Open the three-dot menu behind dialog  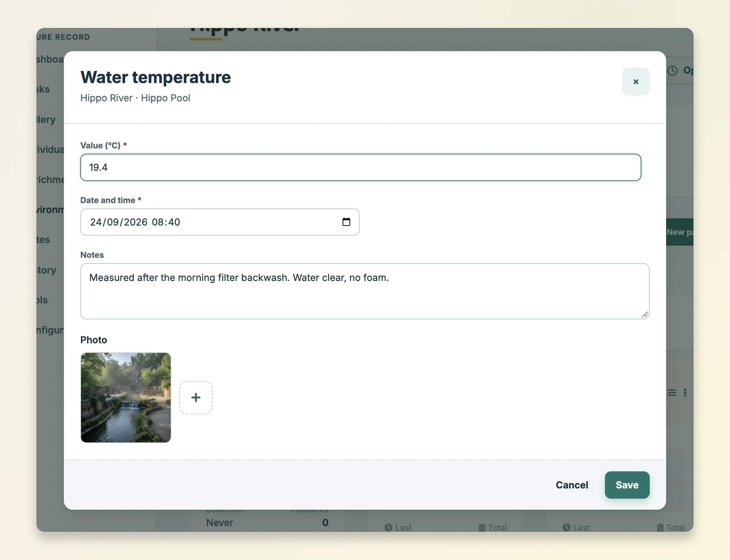[685, 393]
